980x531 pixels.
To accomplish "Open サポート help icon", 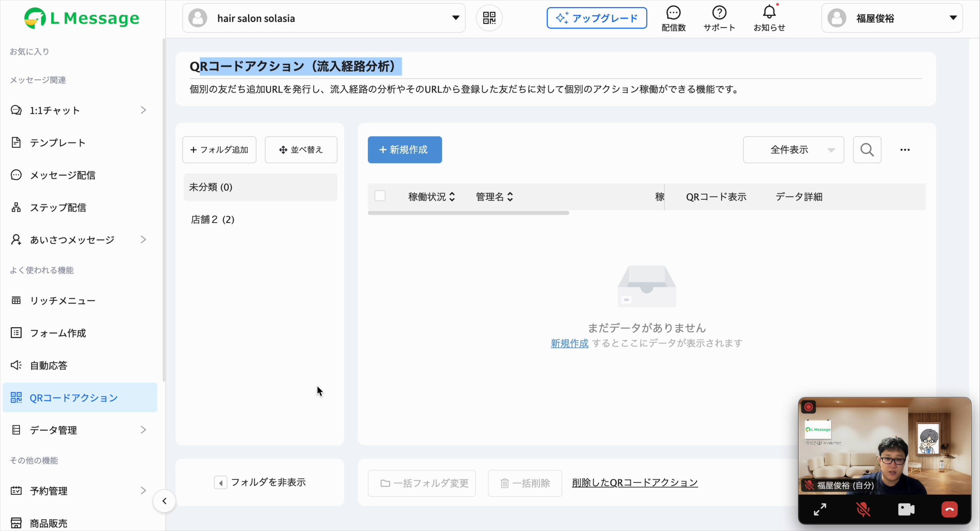I will tap(719, 18).
